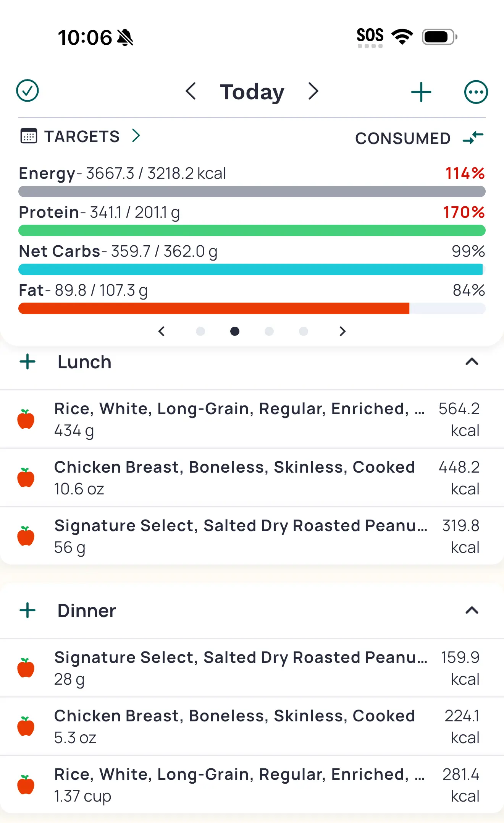Open the more options ellipsis menu
The height and width of the screenshot is (823, 504).
tap(476, 92)
